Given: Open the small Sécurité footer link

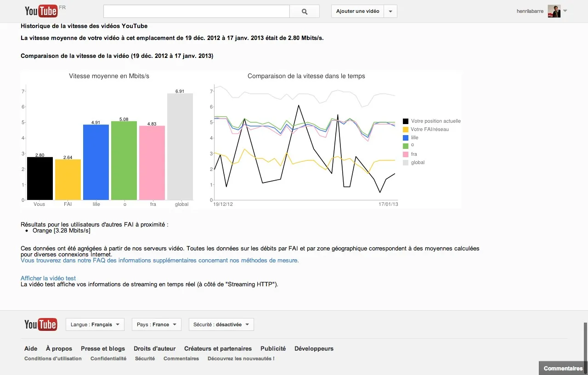Looking at the screenshot, I should click(x=145, y=358).
